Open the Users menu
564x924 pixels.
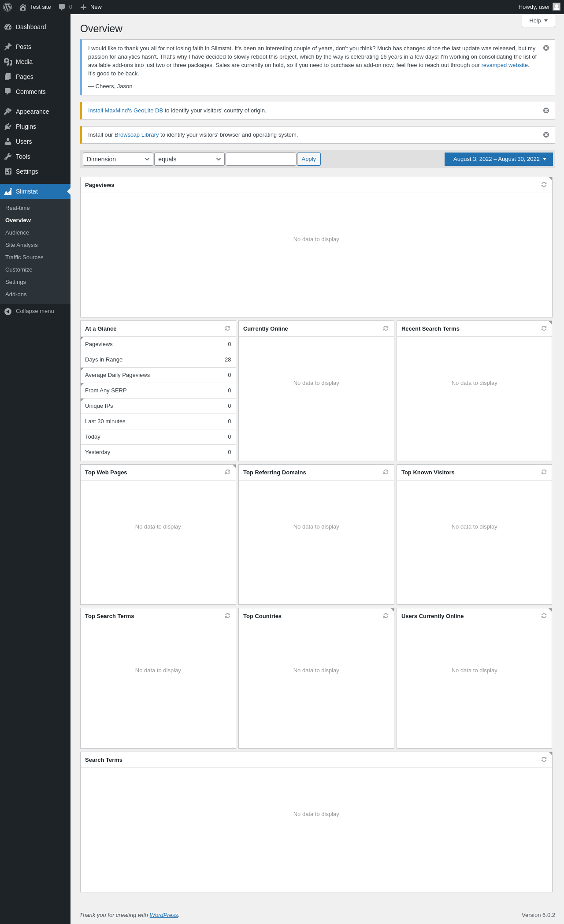click(35, 142)
